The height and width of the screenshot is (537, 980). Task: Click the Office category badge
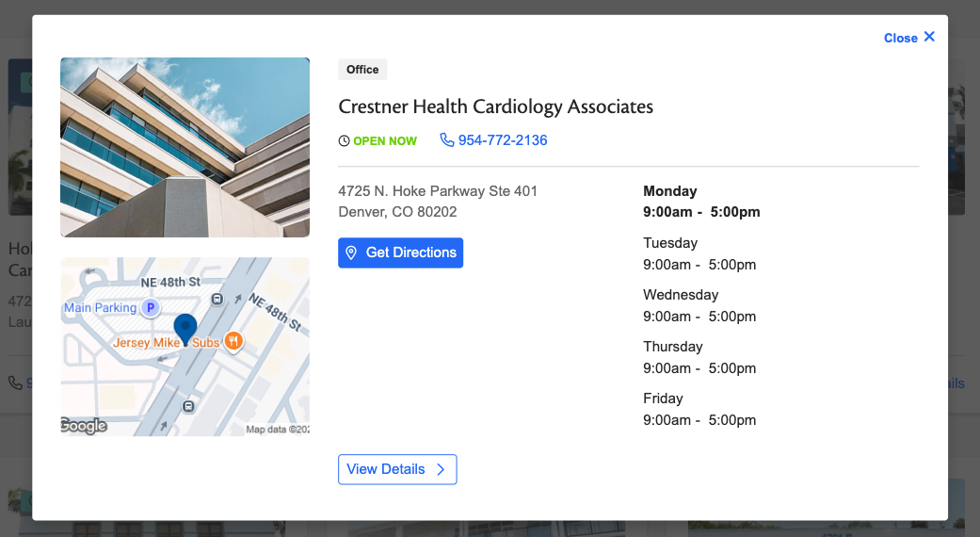362,70
